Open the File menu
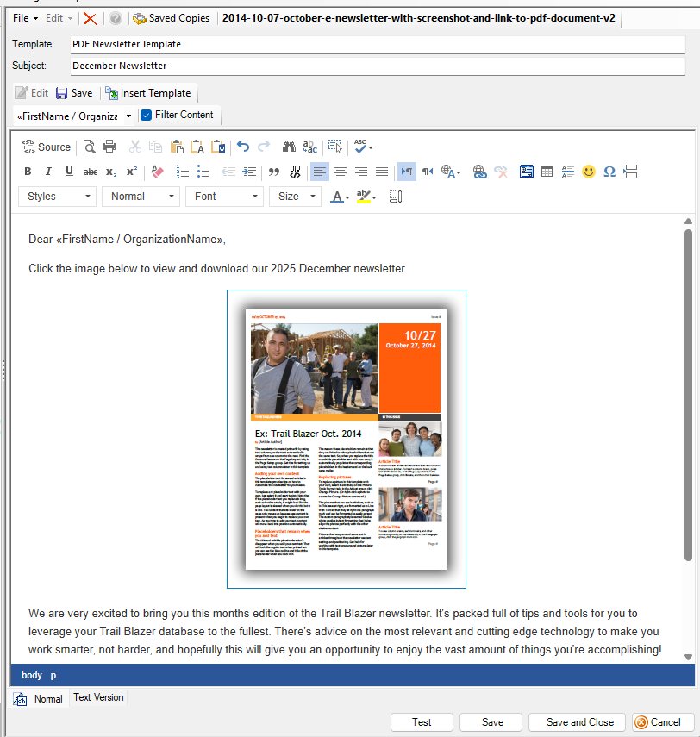This screenshot has width=700, height=737. (25, 17)
